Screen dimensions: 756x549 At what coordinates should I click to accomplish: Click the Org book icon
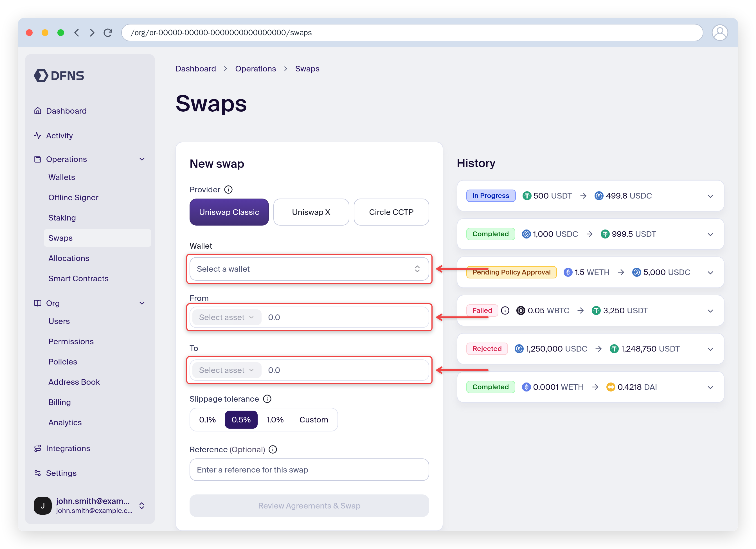pyautogui.click(x=38, y=303)
